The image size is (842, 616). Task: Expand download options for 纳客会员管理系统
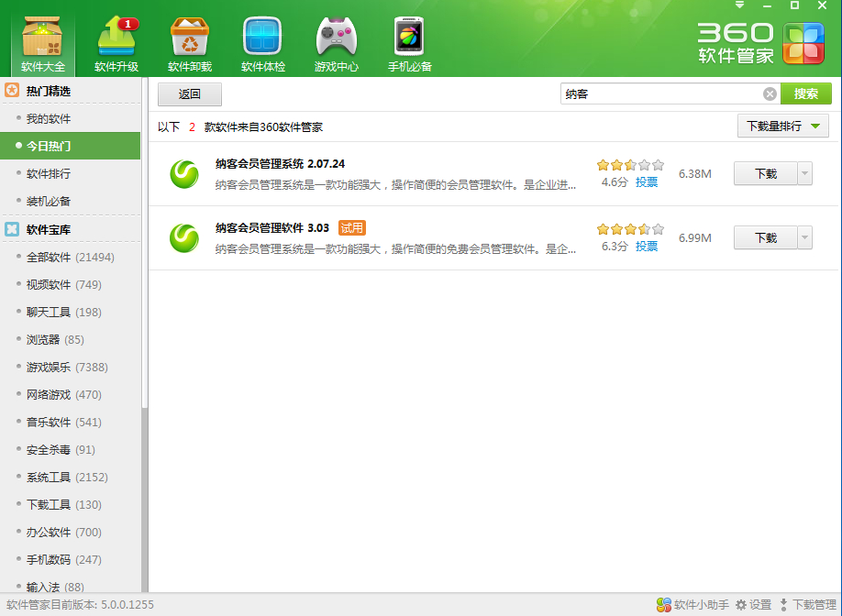(803, 172)
